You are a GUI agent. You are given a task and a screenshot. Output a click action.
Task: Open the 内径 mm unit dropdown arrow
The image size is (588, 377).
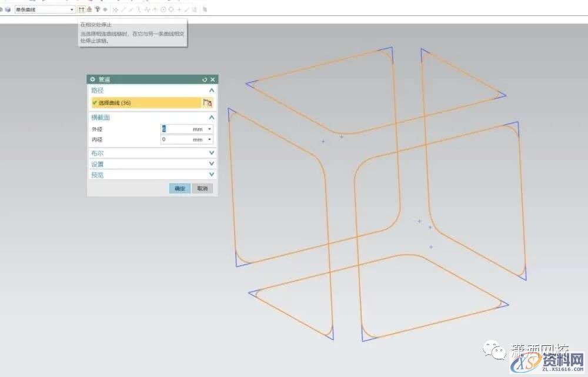[x=209, y=140]
